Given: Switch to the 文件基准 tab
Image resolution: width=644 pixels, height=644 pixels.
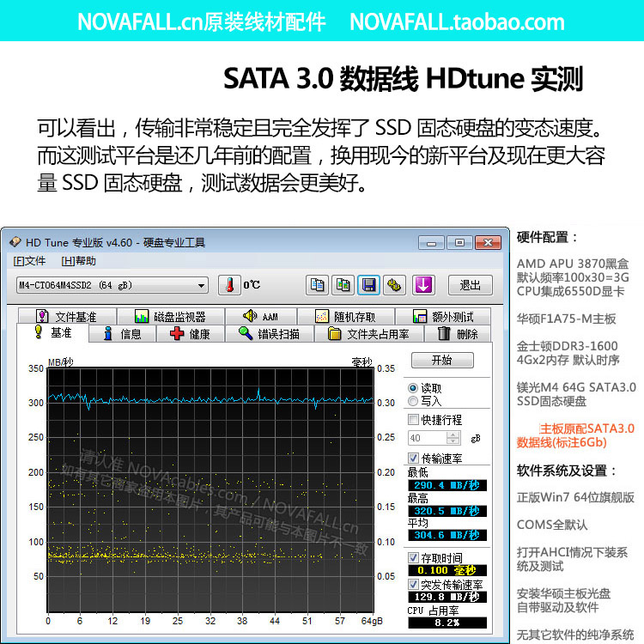Looking at the screenshot, I should tap(67, 316).
